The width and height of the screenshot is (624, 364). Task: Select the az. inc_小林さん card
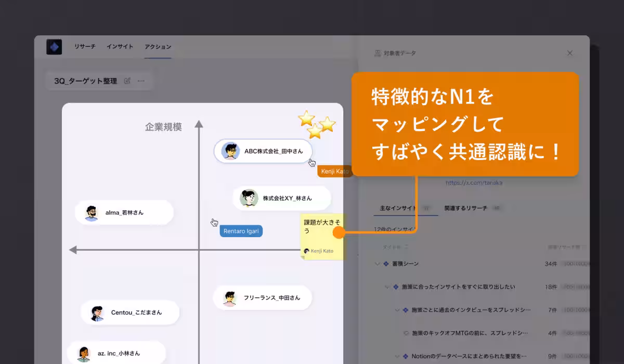click(x=116, y=354)
